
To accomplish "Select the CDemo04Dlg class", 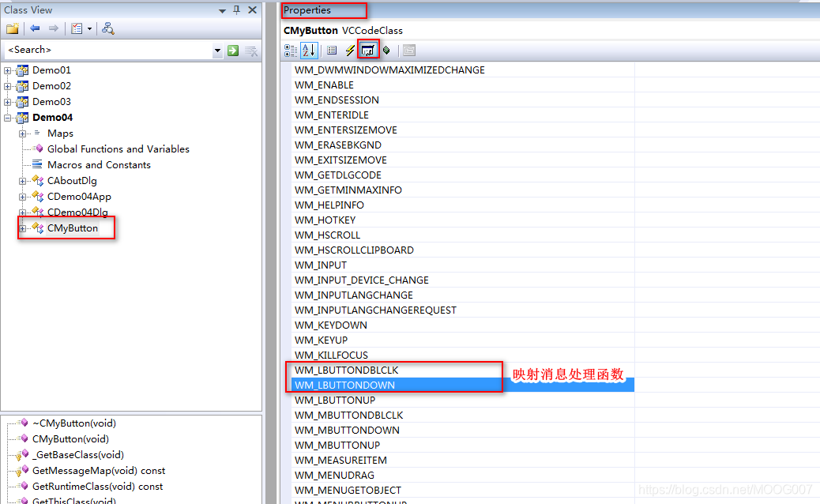I will (x=77, y=212).
